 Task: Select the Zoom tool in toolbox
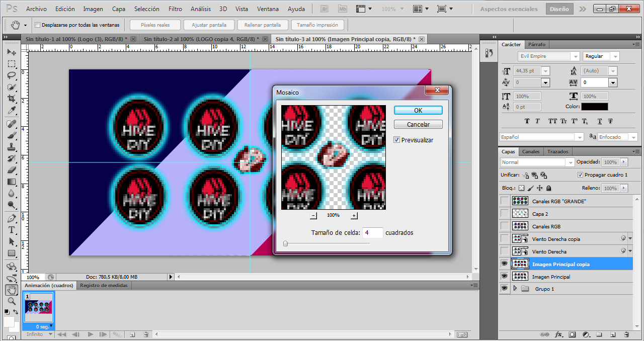12,301
